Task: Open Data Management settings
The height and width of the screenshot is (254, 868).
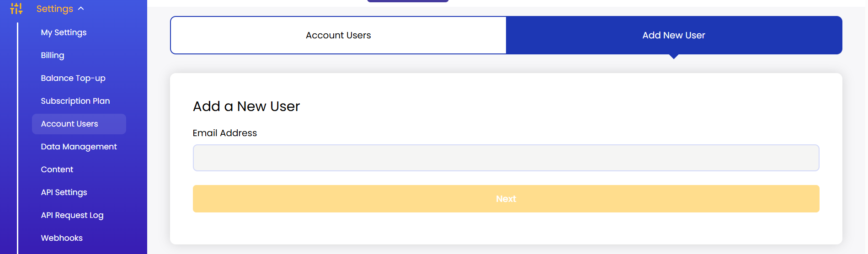Action: pos(79,147)
